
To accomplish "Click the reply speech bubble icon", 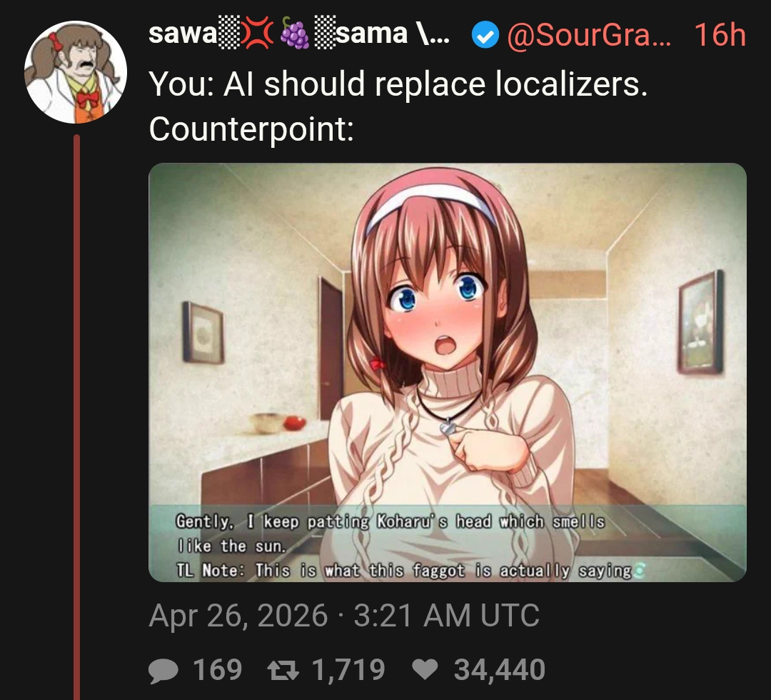I will tap(163, 670).
